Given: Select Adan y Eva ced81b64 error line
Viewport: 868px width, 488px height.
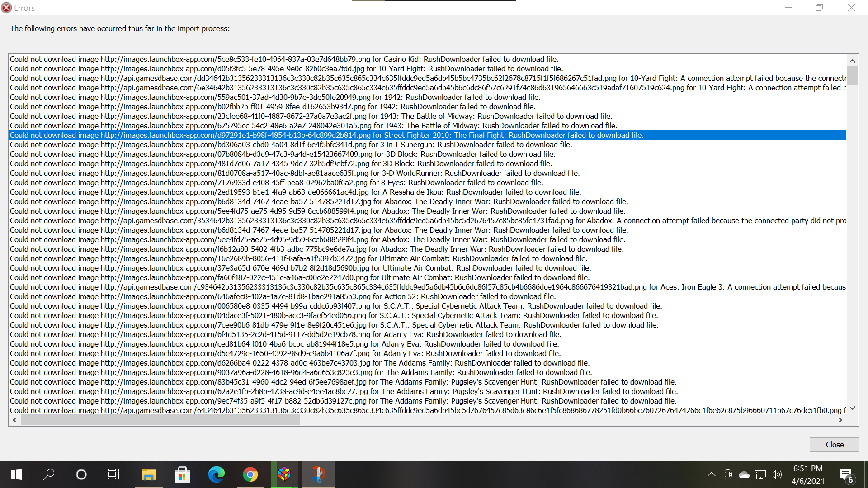Looking at the screenshot, I should pos(428,344).
